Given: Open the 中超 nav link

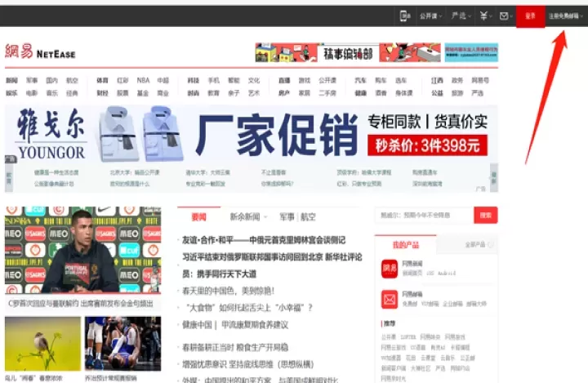Looking at the screenshot, I should tap(163, 80).
